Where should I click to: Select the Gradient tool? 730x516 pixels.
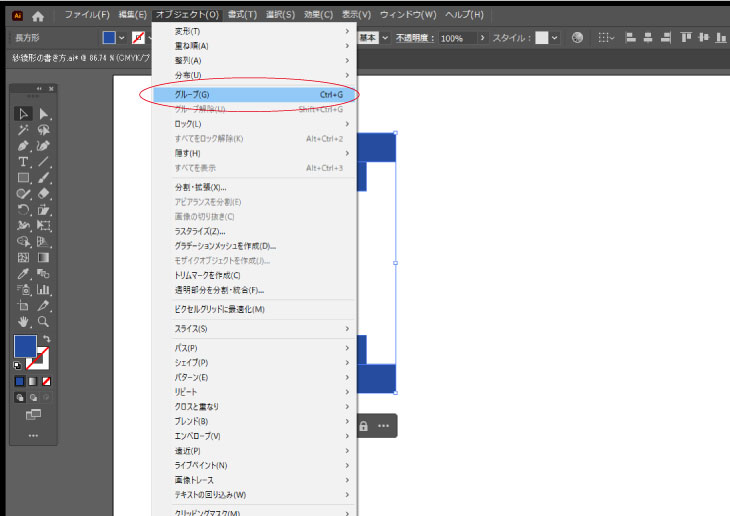click(x=44, y=258)
